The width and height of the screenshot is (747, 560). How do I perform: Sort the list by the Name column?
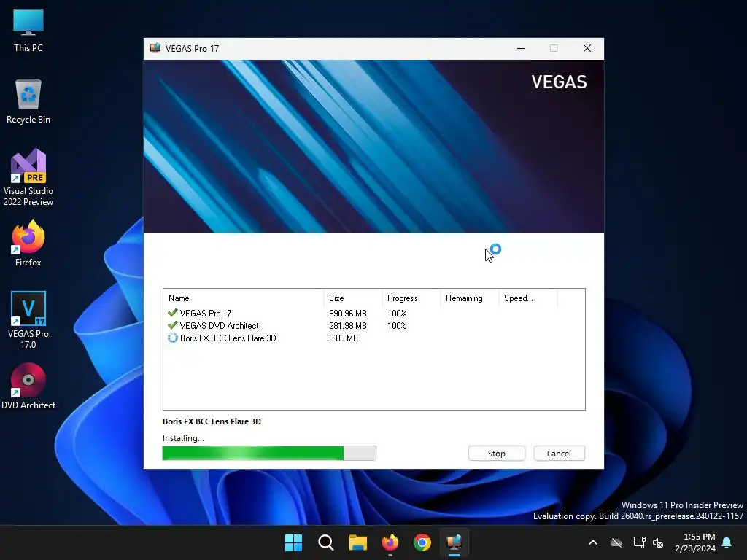click(244, 298)
